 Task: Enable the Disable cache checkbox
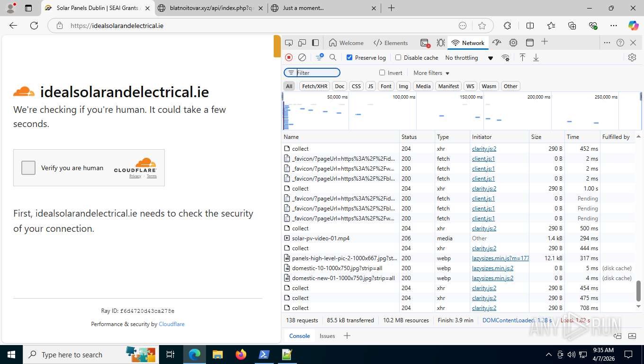398,57
